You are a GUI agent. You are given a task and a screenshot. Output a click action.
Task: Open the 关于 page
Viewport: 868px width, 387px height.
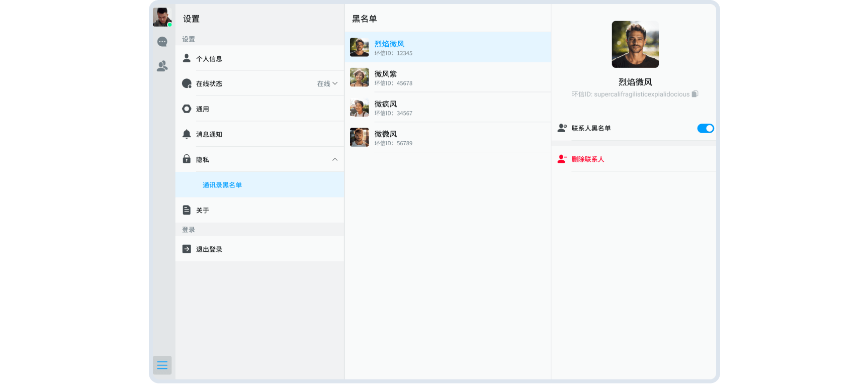203,210
